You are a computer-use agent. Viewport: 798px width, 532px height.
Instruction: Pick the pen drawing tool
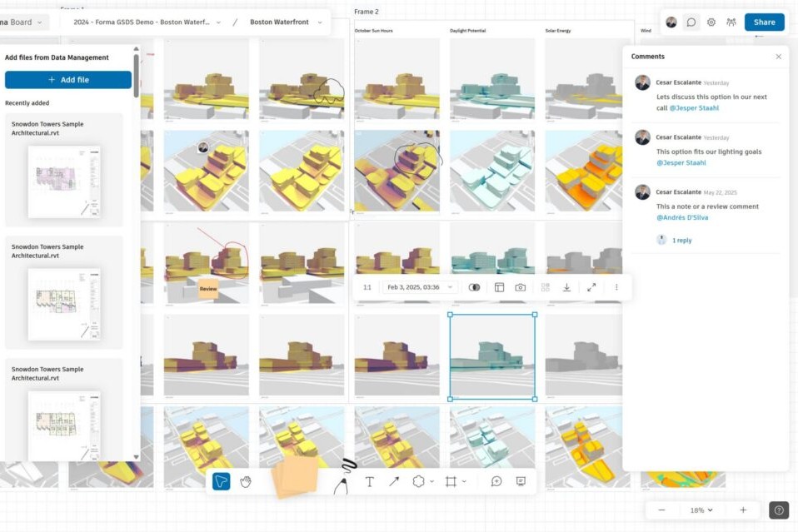coord(342,481)
